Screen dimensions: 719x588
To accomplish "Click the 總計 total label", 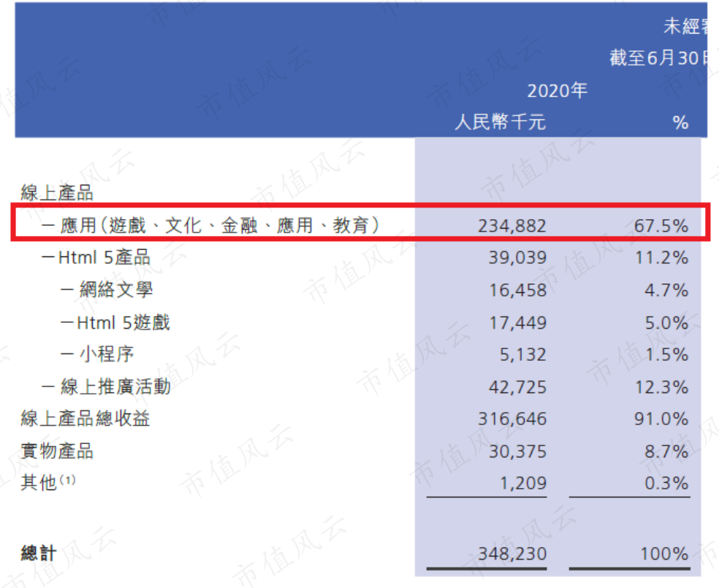I will 39,553.
